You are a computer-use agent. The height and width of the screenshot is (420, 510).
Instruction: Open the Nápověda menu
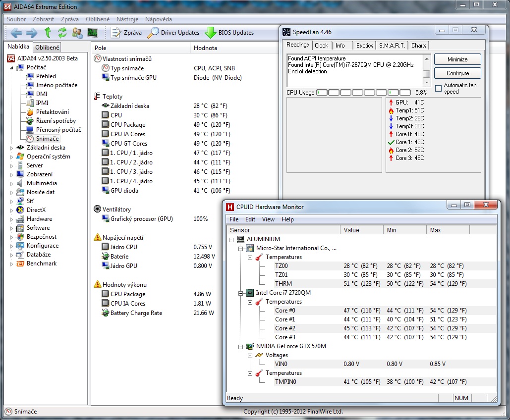[159, 19]
